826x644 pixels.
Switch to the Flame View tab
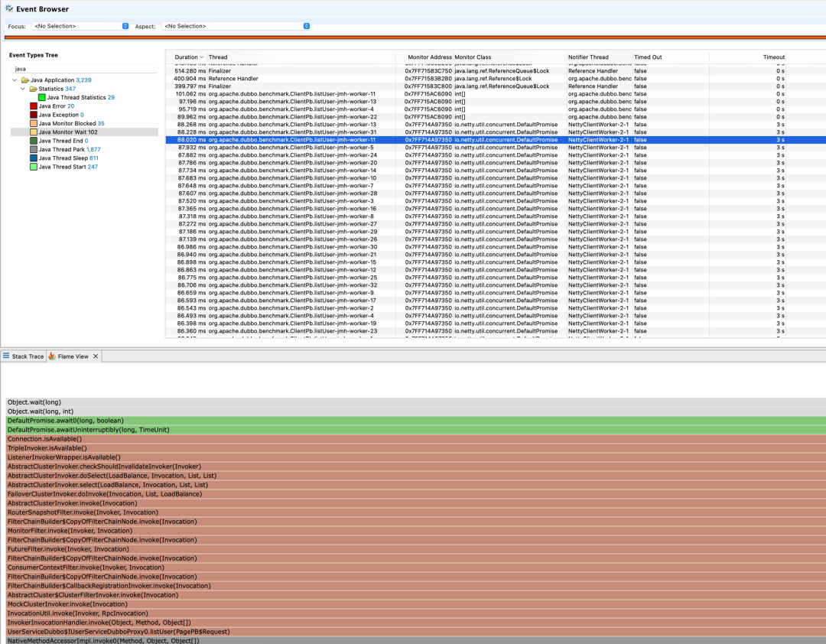pos(73,356)
